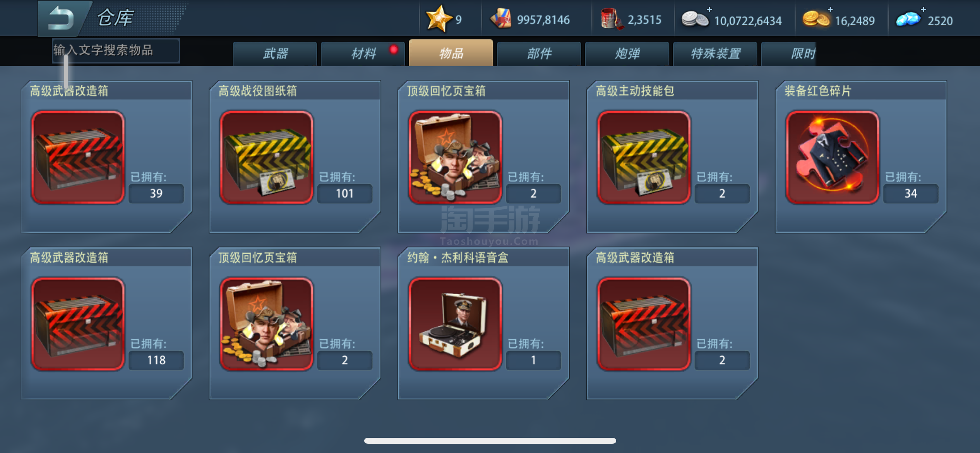
Task: Open the gold star level icon
Action: [439, 18]
